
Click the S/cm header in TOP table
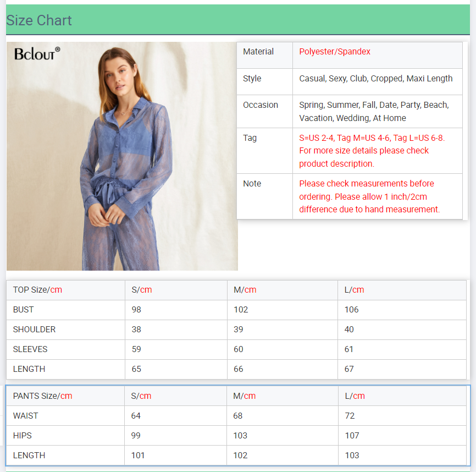pos(176,290)
